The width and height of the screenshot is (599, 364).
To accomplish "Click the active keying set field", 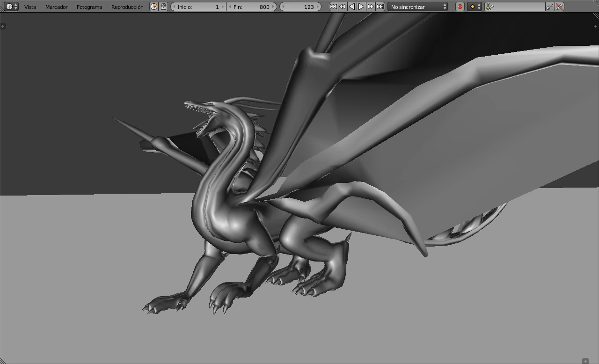I will 515,7.
